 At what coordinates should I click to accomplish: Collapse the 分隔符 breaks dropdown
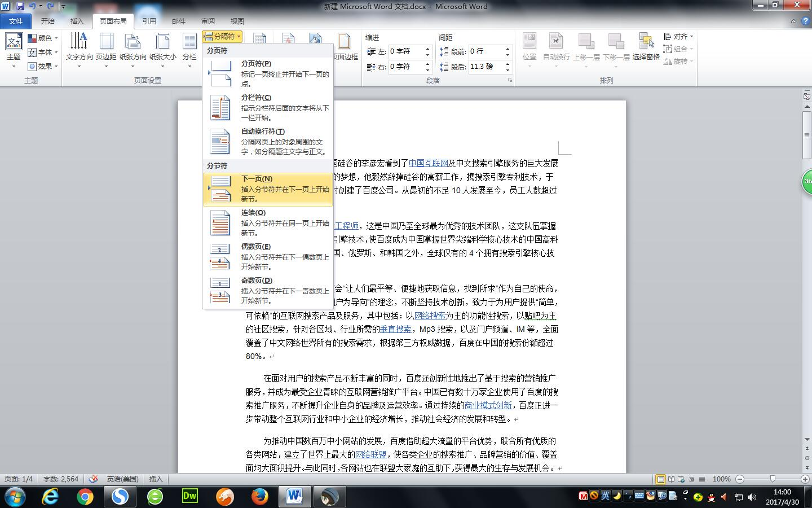pos(222,36)
